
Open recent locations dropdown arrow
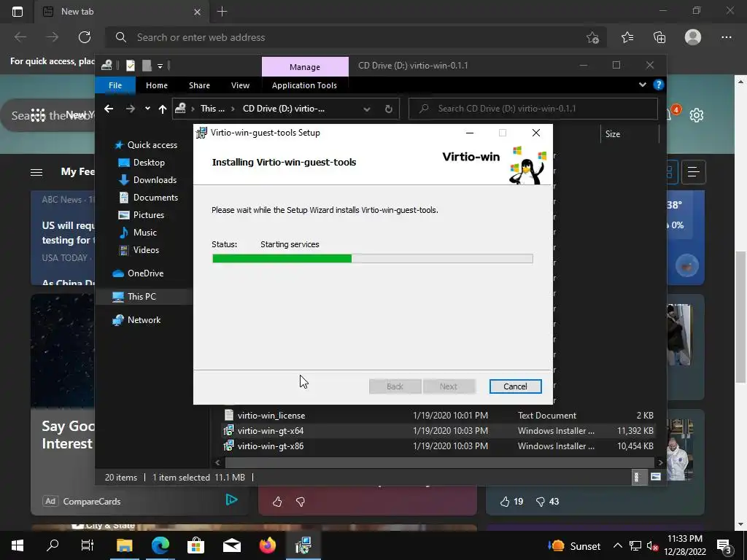(x=147, y=109)
